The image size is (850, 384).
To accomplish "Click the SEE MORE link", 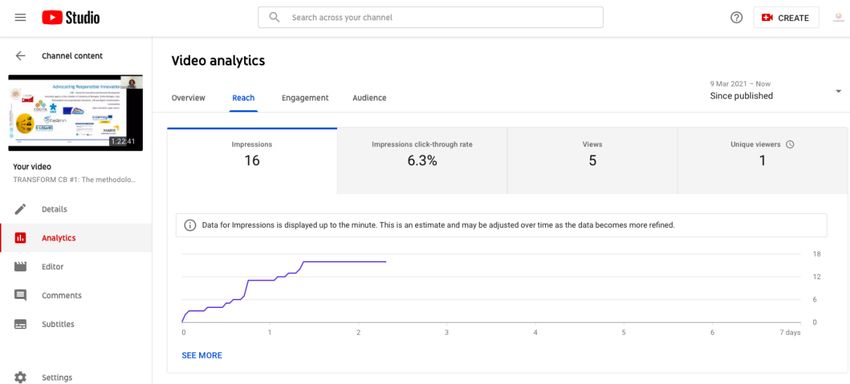I will tap(202, 355).
